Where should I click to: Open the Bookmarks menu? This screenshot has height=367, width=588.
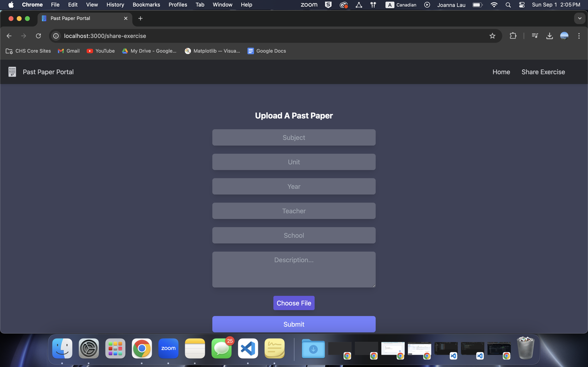[146, 5]
